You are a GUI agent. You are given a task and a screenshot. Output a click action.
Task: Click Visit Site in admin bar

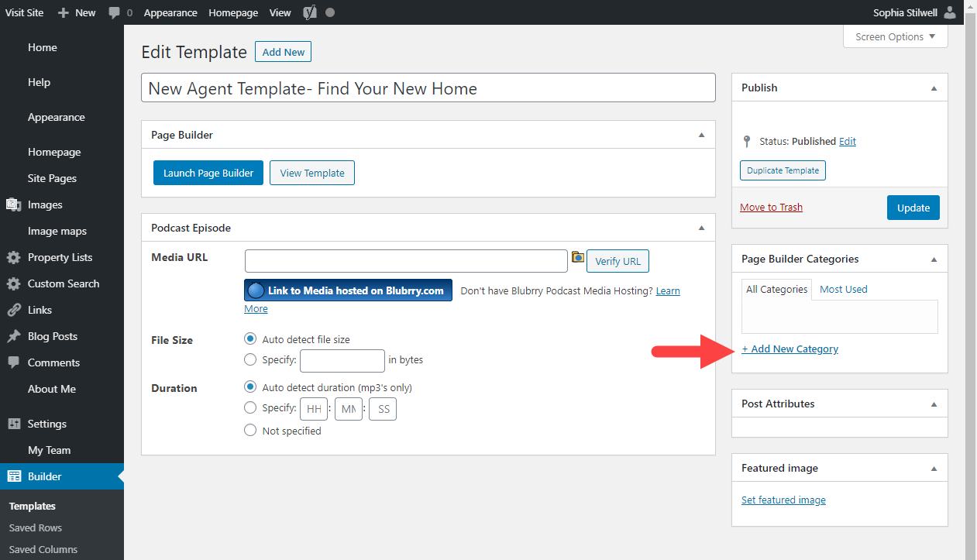24,12
